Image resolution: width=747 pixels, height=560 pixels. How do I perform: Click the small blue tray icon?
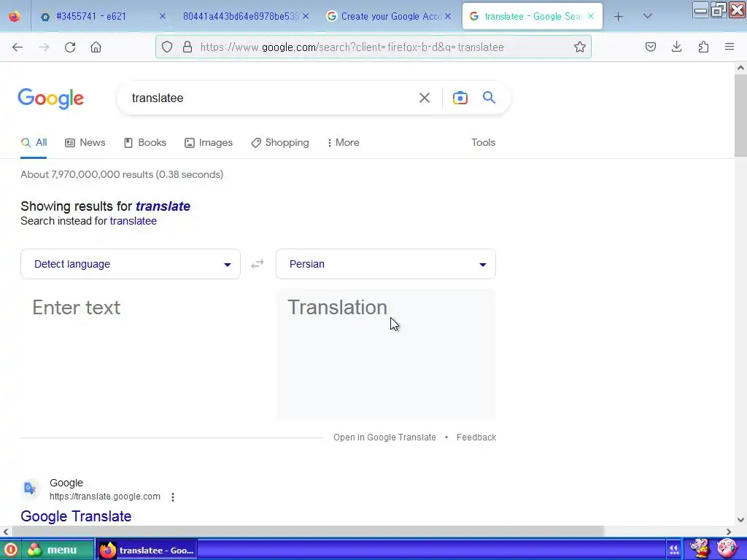673,550
